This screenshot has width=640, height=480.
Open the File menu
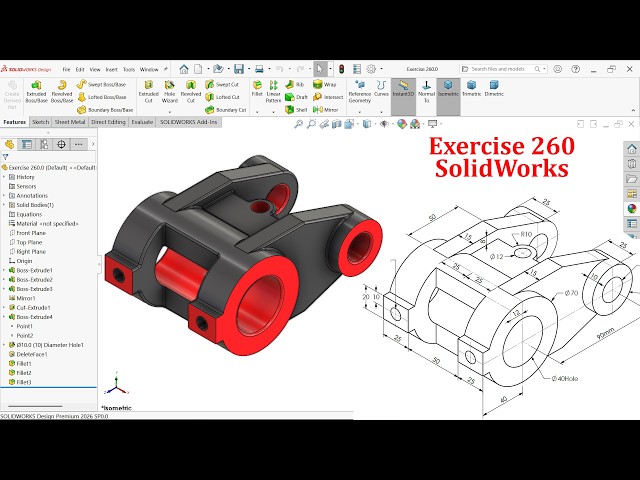tap(66, 69)
